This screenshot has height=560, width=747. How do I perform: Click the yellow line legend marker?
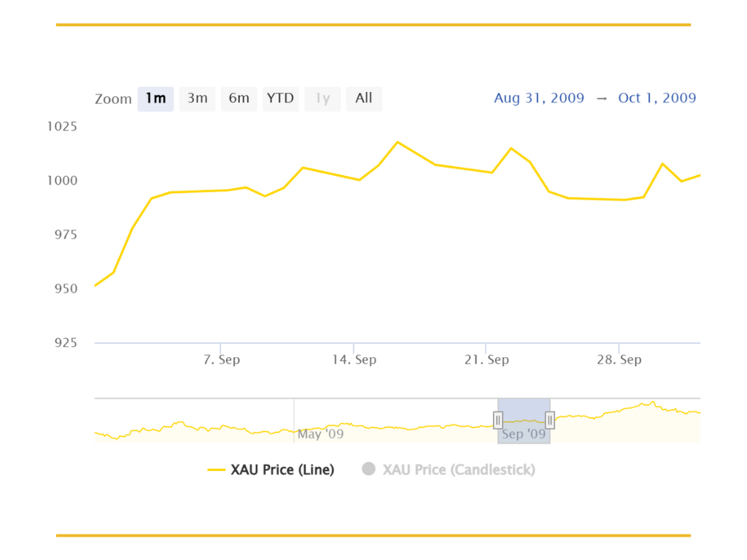(x=216, y=470)
